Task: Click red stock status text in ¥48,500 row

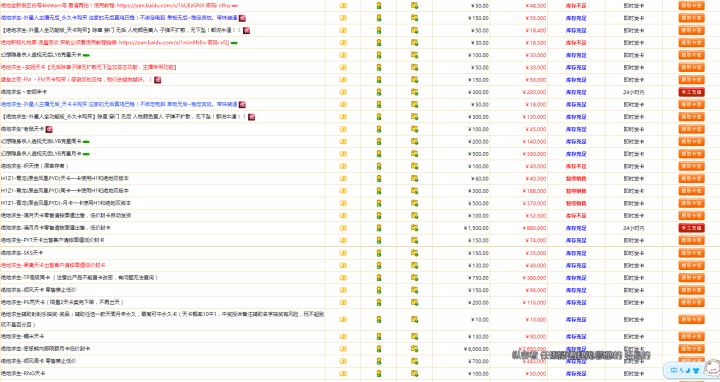Action: tap(576, 6)
